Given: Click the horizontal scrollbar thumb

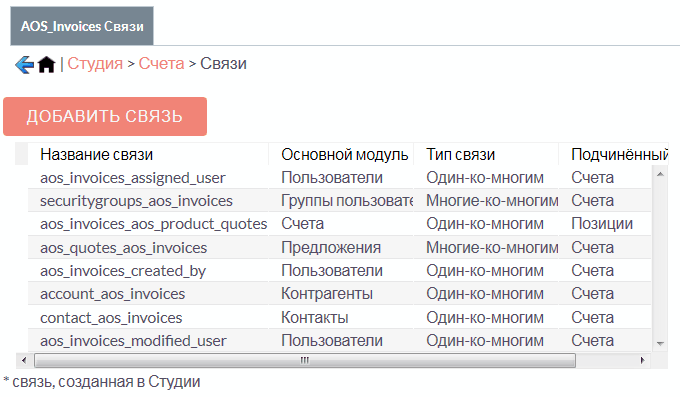Looking at the screenshot, I should coord(305,360).
